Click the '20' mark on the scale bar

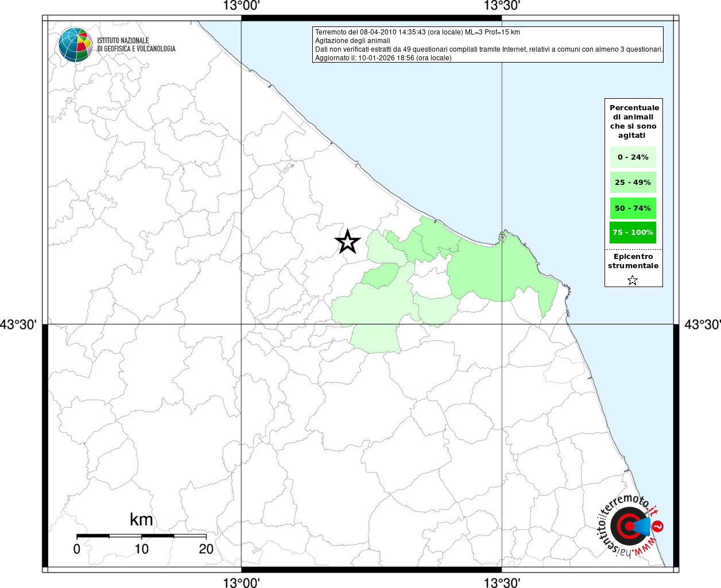(206, 549)
